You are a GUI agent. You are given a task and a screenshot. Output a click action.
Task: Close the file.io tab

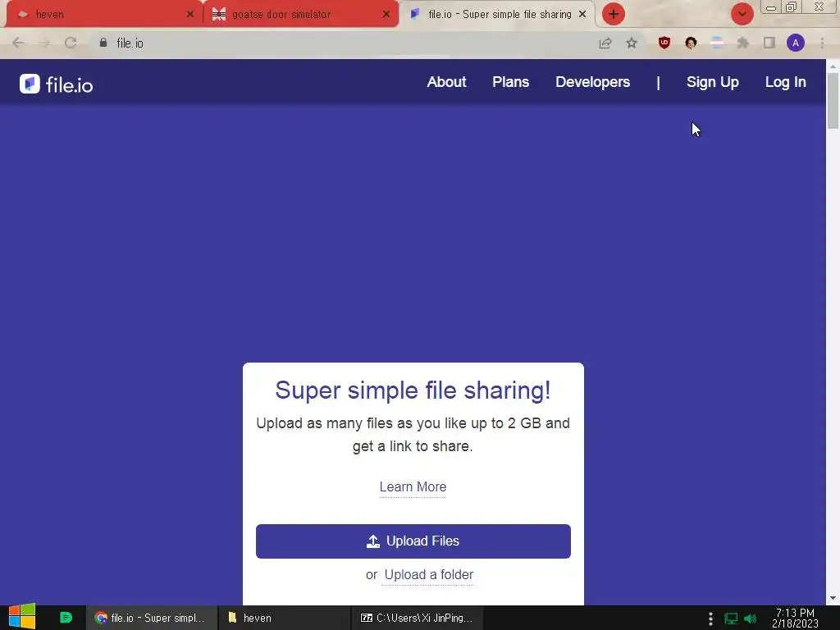[582, 15]
